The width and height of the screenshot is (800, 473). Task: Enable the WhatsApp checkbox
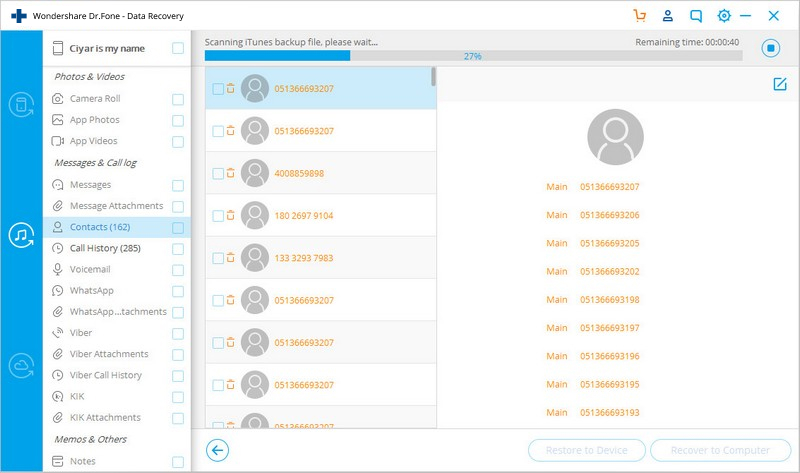178,291
